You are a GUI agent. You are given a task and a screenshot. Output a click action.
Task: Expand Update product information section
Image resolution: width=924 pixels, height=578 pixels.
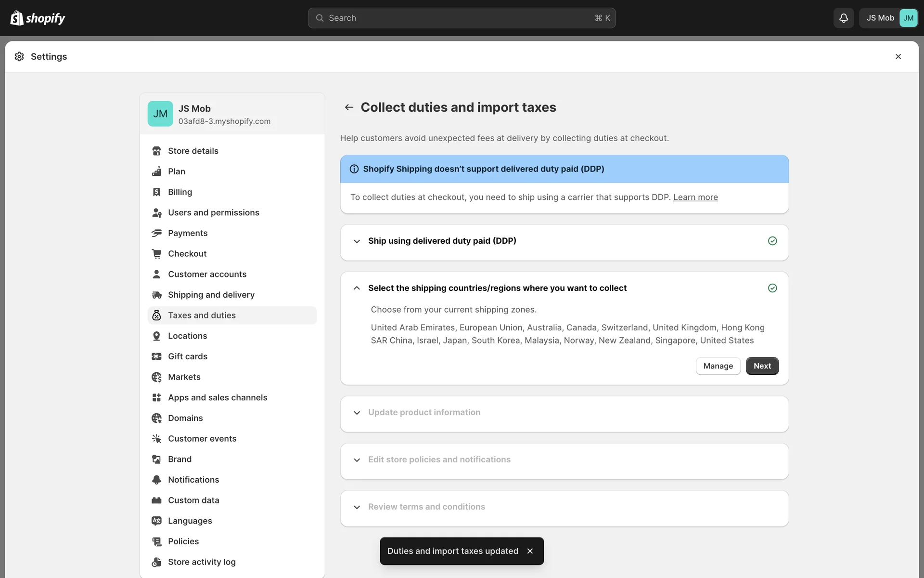(x=357, y=412)
